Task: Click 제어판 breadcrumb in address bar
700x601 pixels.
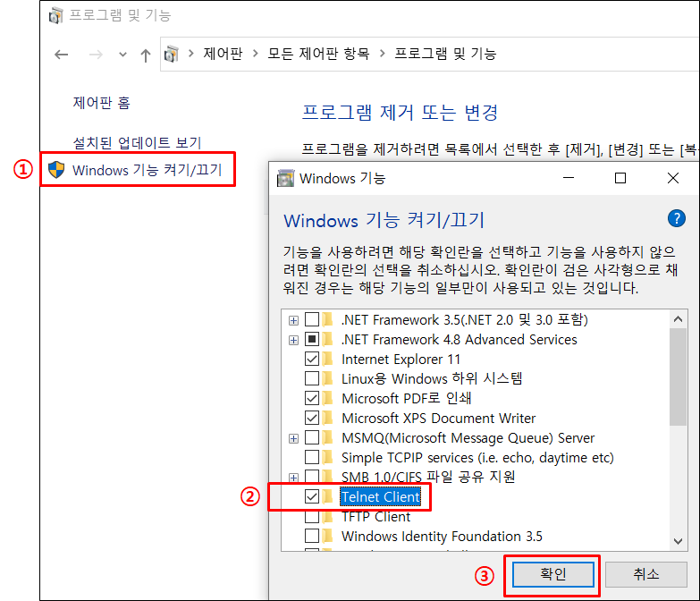Action: (223, 54)
